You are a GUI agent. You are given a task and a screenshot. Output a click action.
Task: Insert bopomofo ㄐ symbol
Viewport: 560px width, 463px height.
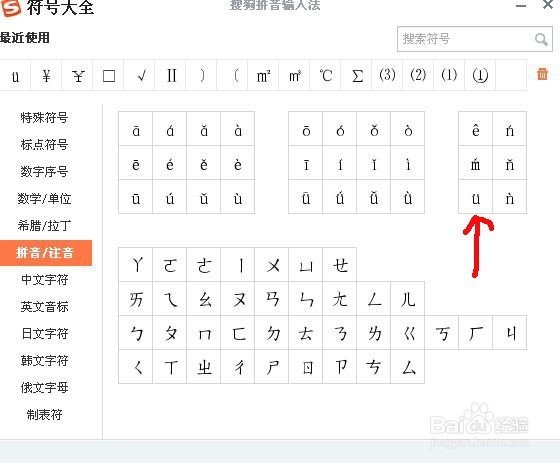(x=510, y=333)
